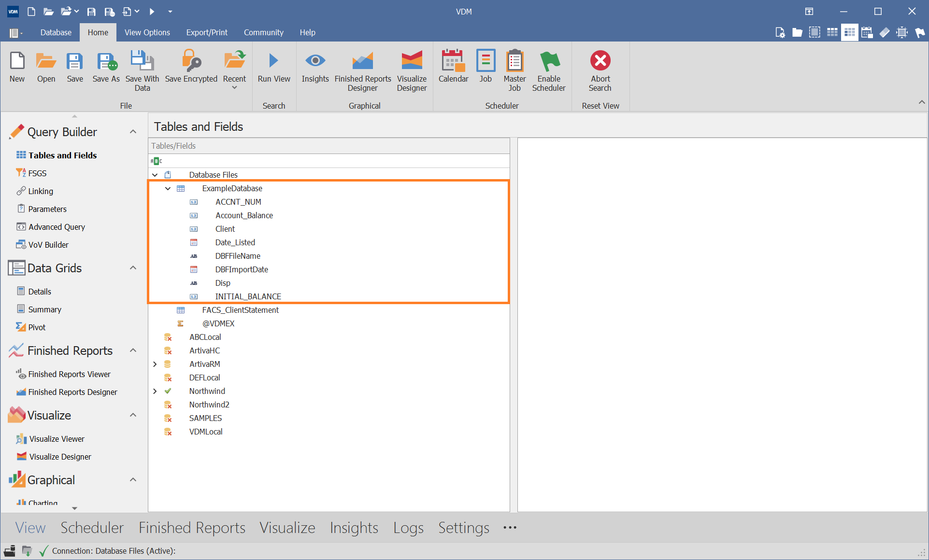Image resolution: width=929 pixels, height=560 pixels.
Task: Collapse the Graphical sidebar section
Action: point(133,480)
